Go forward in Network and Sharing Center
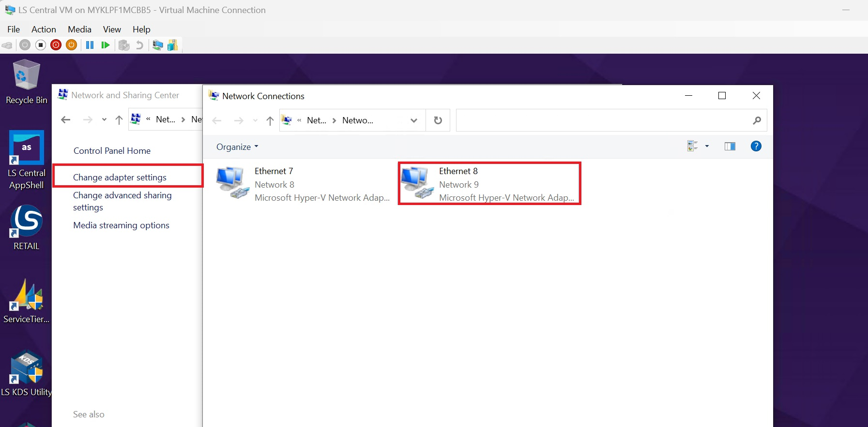The height and width of the screenshot is (427, 868). 88,119
